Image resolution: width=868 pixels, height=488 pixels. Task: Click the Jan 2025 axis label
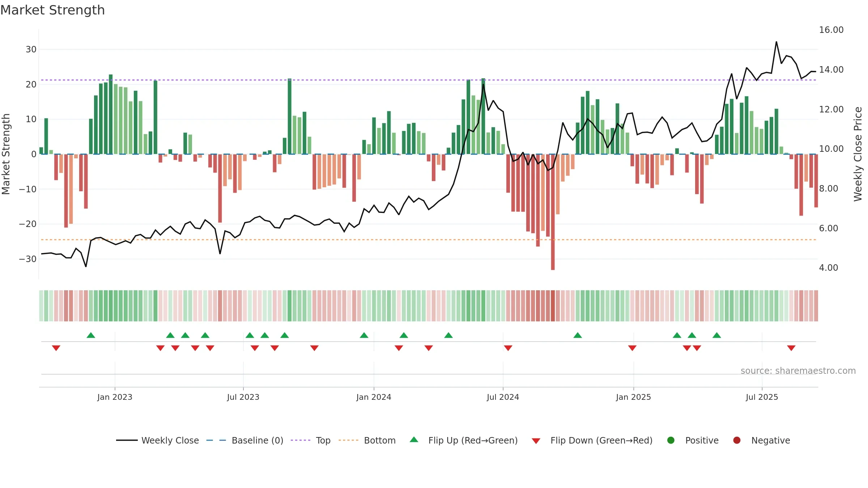pos(633,397)
